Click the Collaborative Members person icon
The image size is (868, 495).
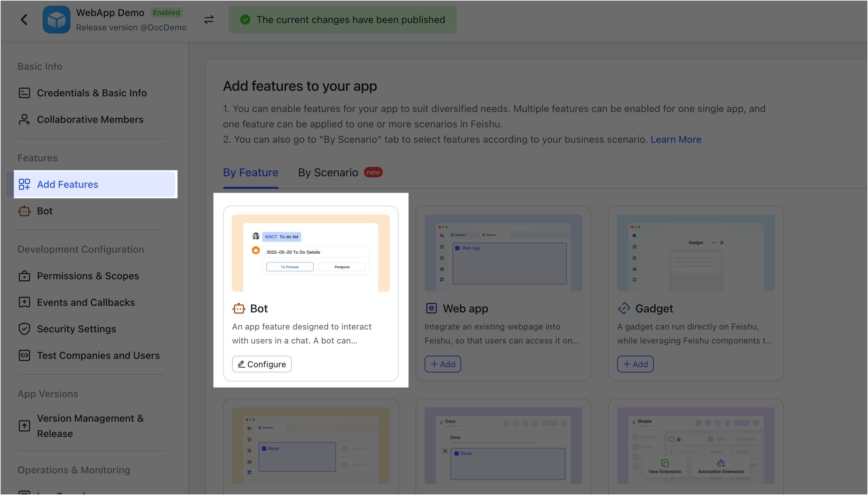click(x=24, y=119)
